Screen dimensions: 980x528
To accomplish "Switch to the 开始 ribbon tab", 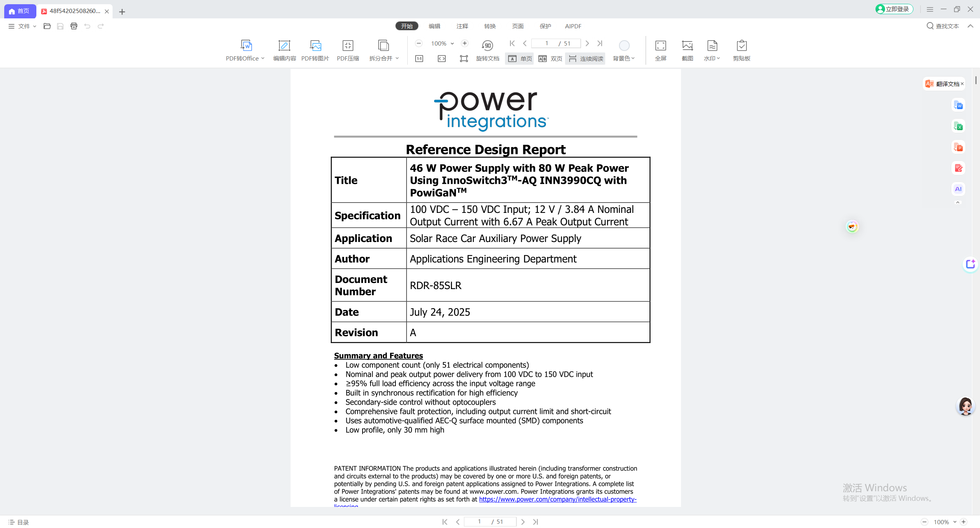I will pos(407,26).
